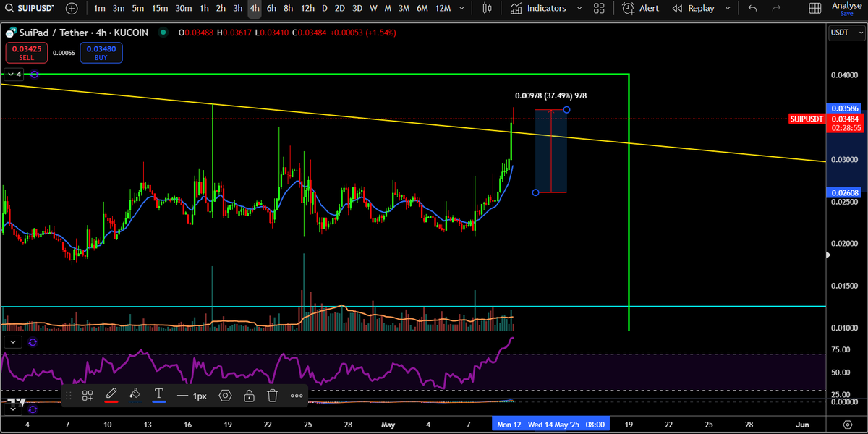Image resolution: width=868 pixels, height=434 pixels.
Task: Click the RSI pane purple refresh icon
Action: click(x=33, y=341)
